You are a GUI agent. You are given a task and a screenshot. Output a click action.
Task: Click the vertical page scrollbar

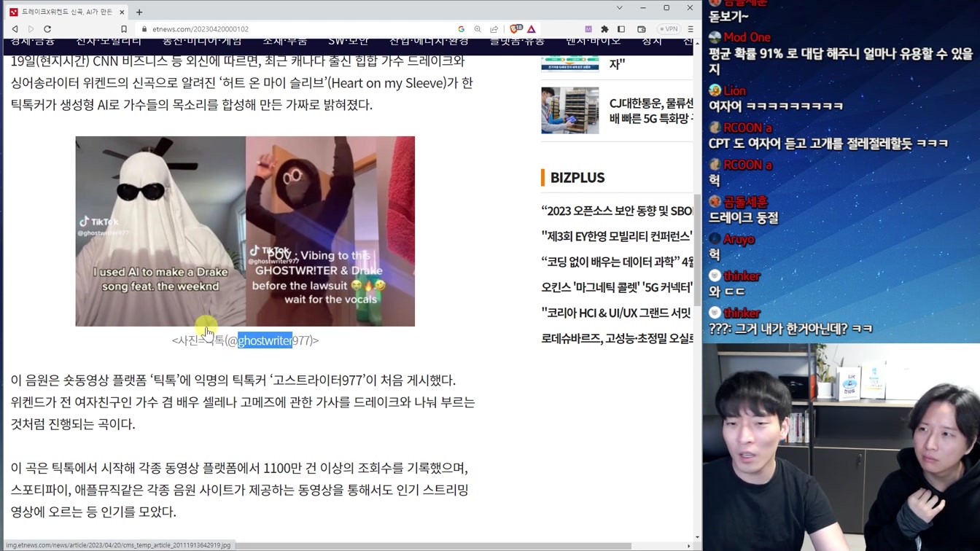point(697,249)
